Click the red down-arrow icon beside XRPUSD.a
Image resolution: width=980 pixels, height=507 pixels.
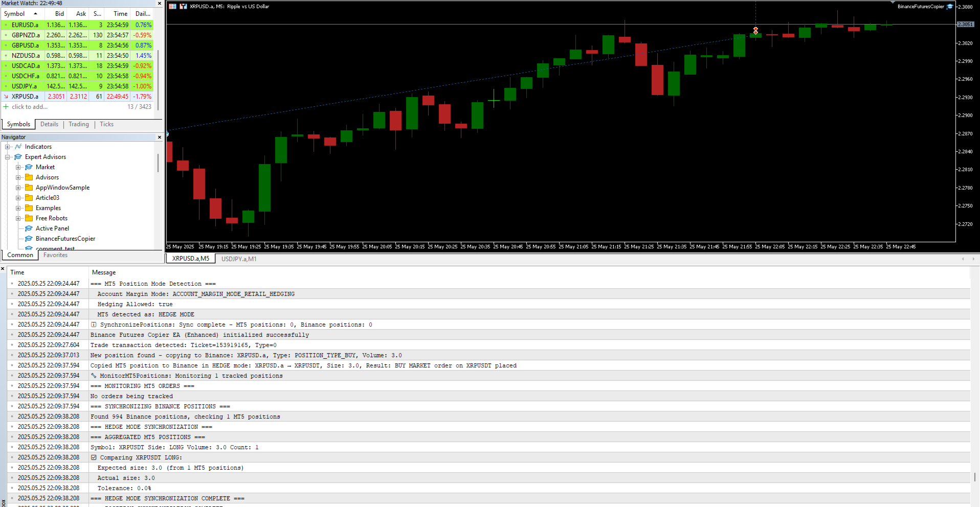6,97
